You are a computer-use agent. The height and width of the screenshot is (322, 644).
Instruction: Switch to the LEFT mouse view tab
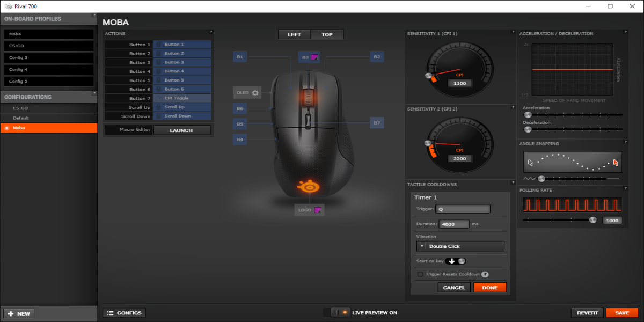tap(294, 34)
